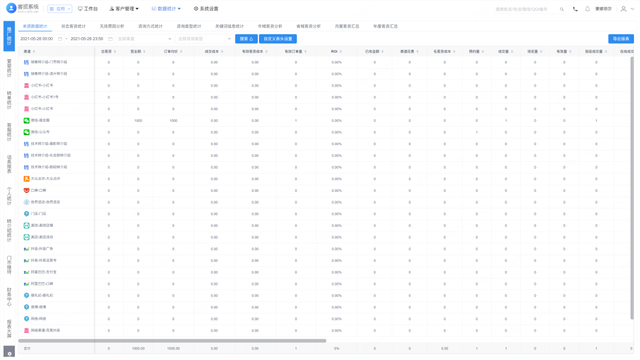This screenshot has width=640, height=360.
Task: Expand the 应用 selector in header
Action: (x=60, y=9)
